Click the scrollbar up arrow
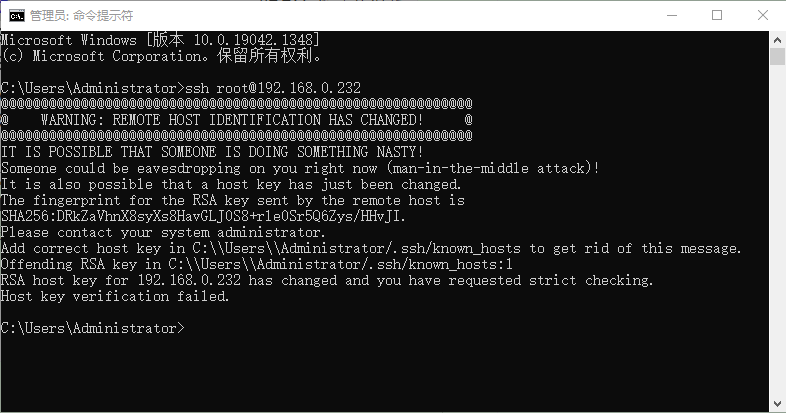 click(777, 39)
